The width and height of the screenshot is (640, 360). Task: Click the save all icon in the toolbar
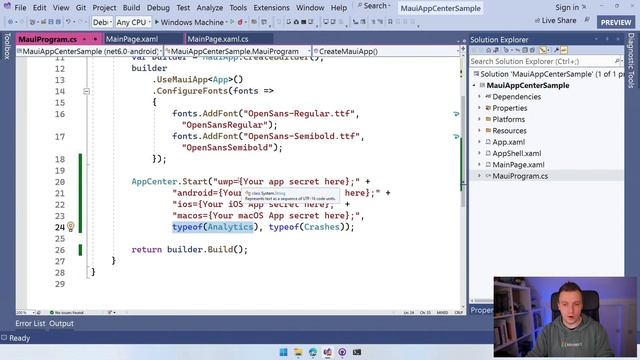click(58, 22)
